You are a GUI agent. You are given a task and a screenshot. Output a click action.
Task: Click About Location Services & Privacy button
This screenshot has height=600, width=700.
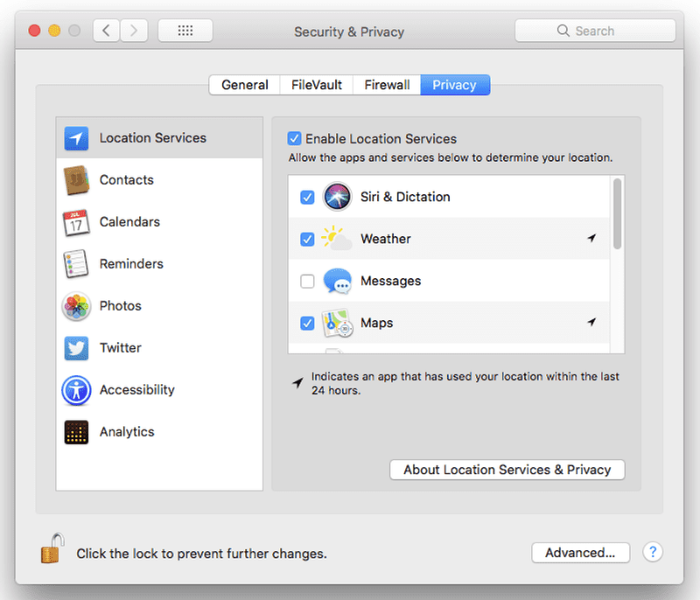click(x=507, y=470)
